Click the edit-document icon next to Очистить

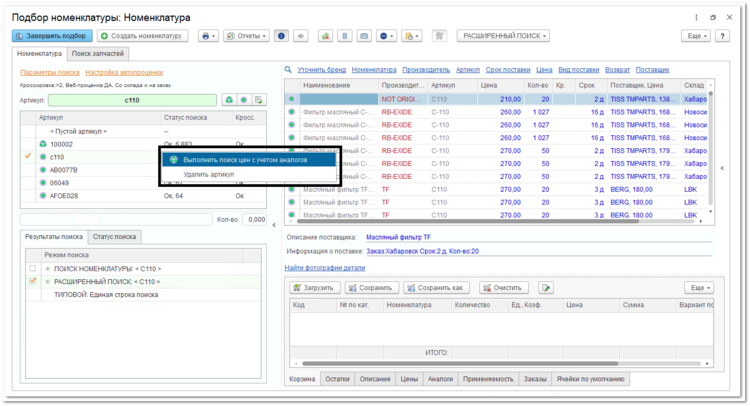pos(546,288)
